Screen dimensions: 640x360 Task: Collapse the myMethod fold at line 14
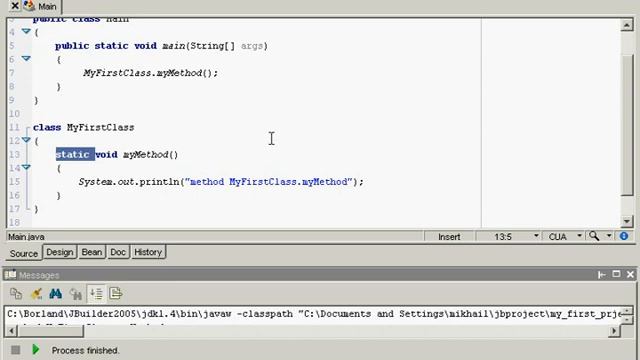tap(26, 167)
